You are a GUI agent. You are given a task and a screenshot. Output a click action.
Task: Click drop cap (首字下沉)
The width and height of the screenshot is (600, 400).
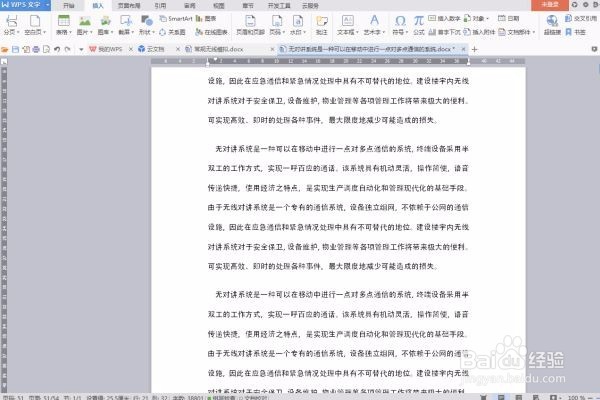pos(444,32)
